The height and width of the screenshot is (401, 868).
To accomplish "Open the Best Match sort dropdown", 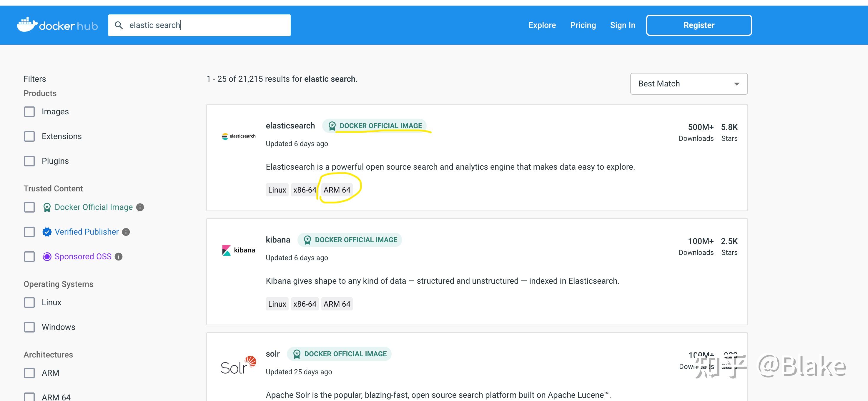I will [x=689, y=83].
